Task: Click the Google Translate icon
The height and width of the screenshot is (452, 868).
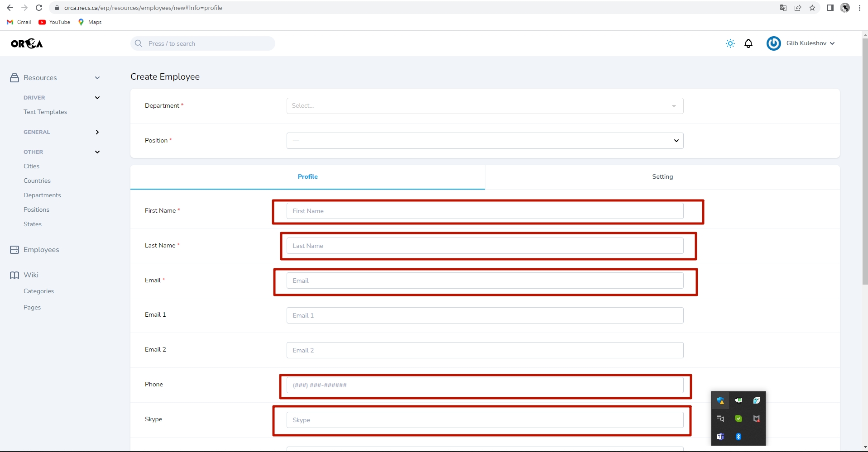Action: [783, 8]
